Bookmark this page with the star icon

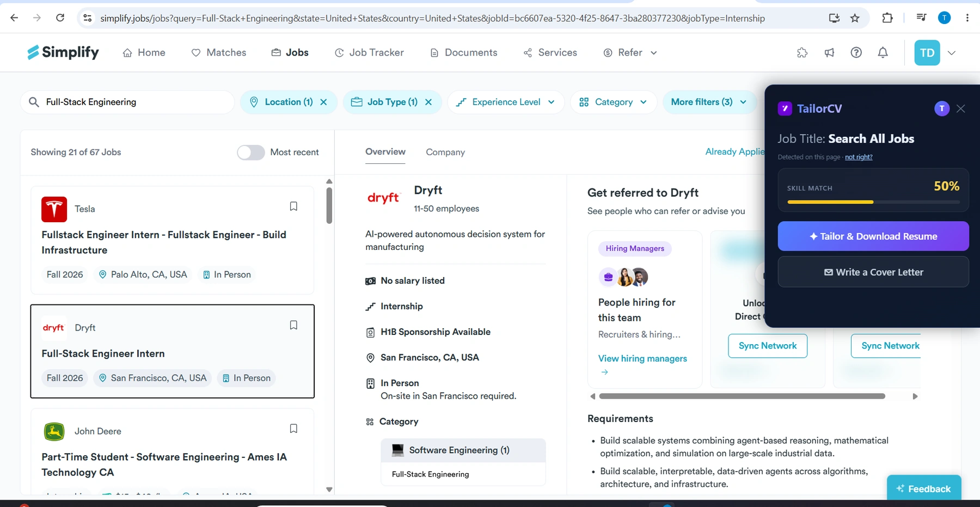(x=855, y=18)
